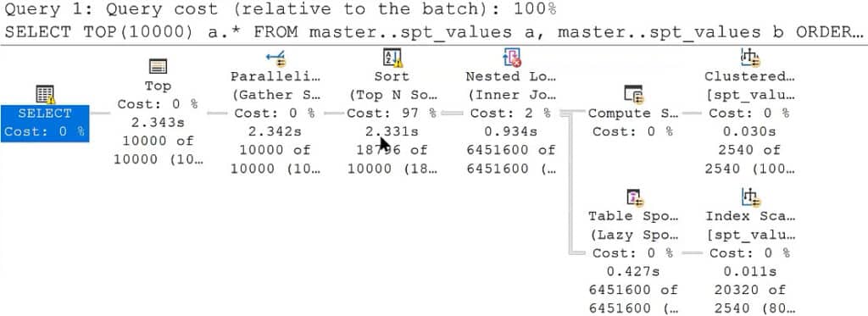Click the Compute S... operator label
Screen dimensions: 868x316
(632, 113)
